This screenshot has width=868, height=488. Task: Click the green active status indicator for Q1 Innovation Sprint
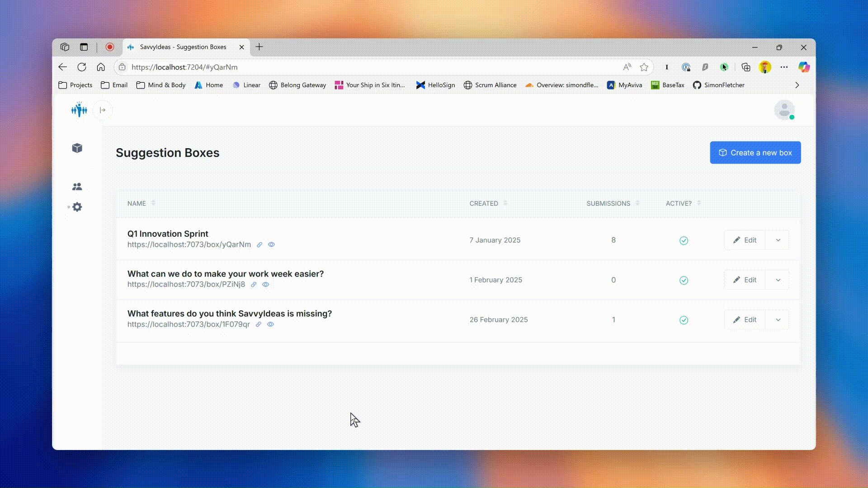point(684,240)
